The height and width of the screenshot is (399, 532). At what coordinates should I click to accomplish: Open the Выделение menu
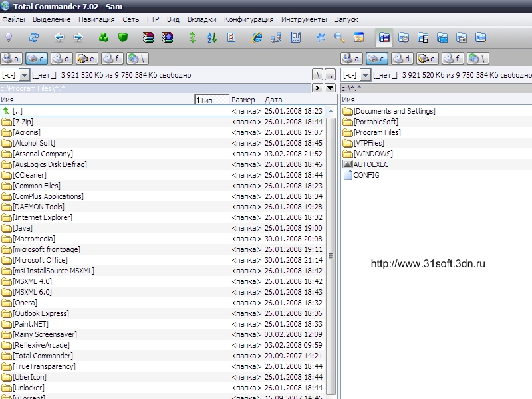tap(52, 19)
